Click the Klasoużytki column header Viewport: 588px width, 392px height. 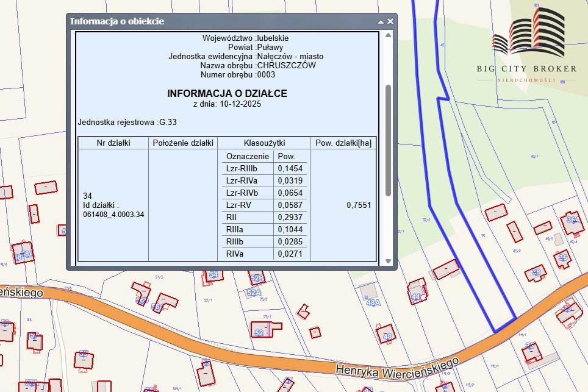264,143
